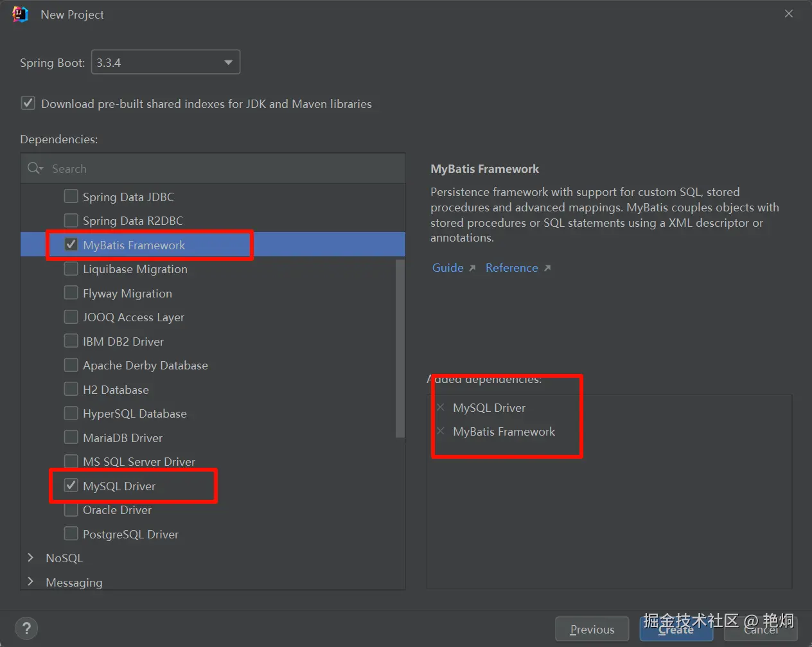Click the Spring Boot label
The image size is (812, 647).
click(52, 62)
